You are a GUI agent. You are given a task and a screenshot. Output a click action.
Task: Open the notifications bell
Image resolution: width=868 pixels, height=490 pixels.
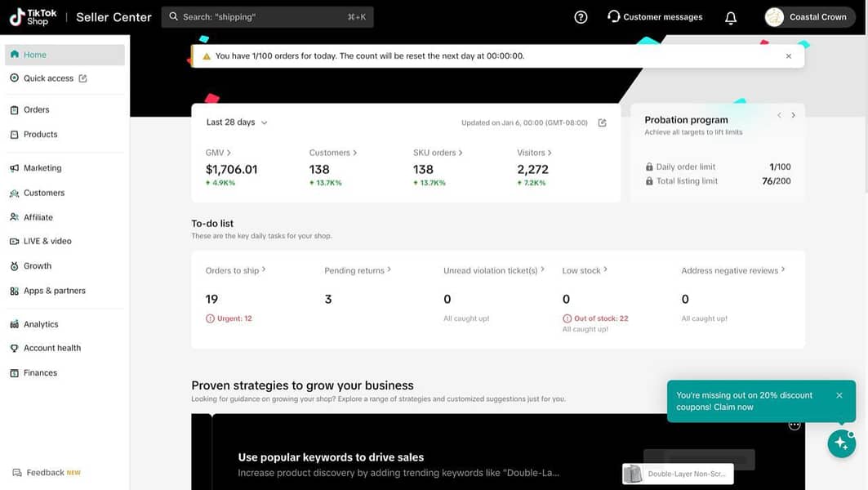point(731,17)
